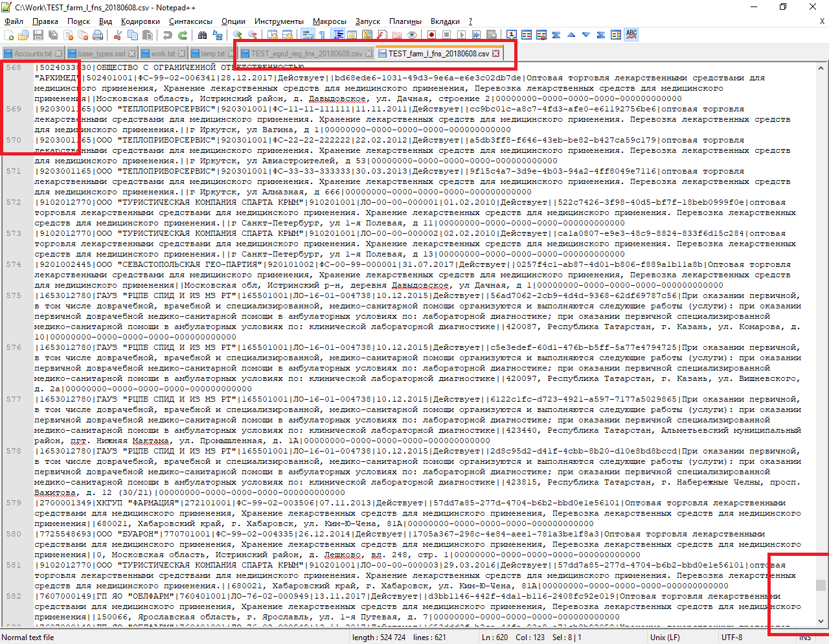This screenshot has width=829, height=644.
Task: Switch to TEST_egrul_reg_fns_20180608.csv tab
Action: click(x=306, y=54)
